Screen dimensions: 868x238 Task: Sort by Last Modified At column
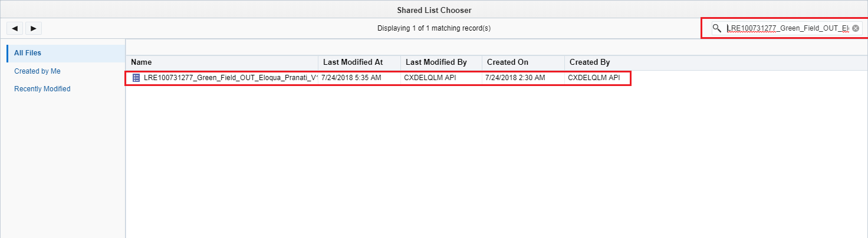[353, 62]
